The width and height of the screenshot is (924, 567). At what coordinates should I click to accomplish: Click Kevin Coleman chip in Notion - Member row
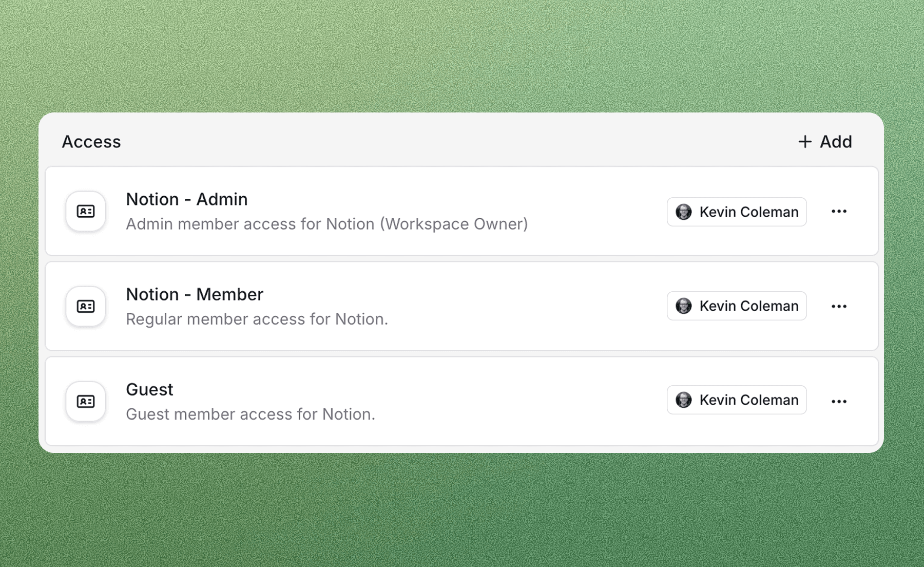click(737, 306)
